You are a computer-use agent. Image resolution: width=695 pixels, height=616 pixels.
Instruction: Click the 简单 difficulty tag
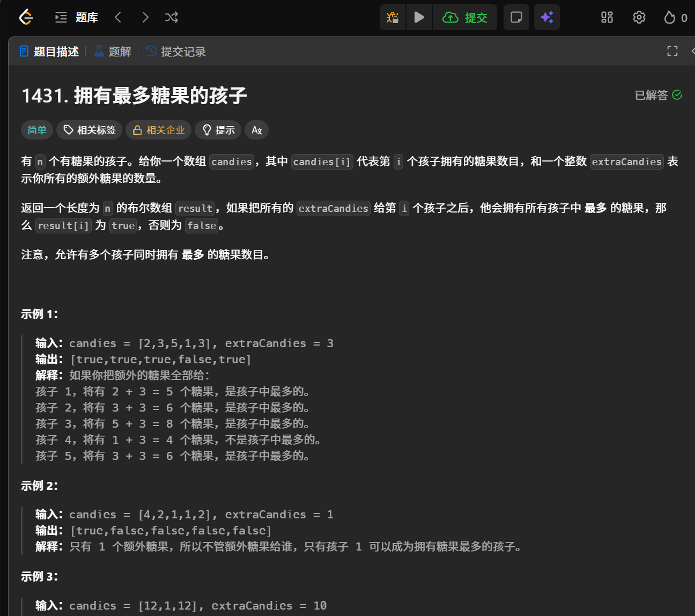[37, 130]
